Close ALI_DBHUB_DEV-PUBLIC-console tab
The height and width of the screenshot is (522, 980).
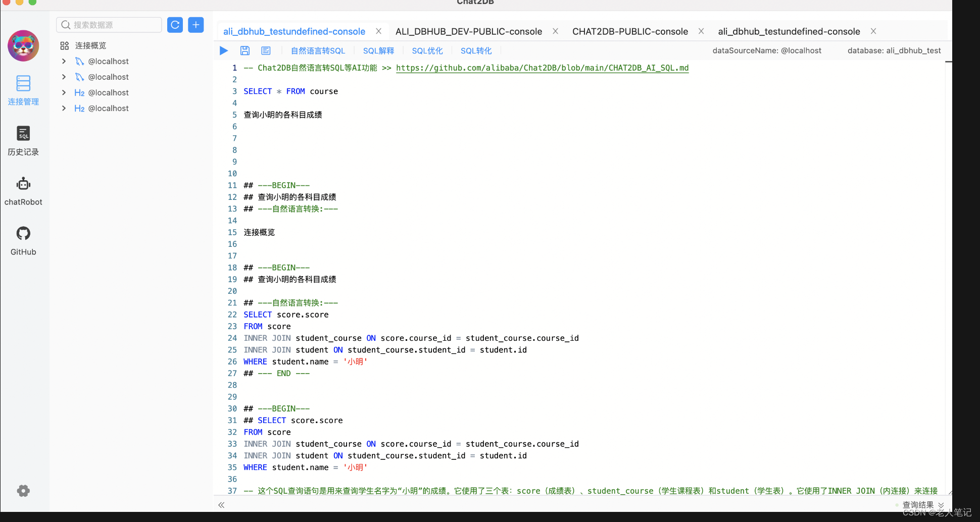coord(555,31)
